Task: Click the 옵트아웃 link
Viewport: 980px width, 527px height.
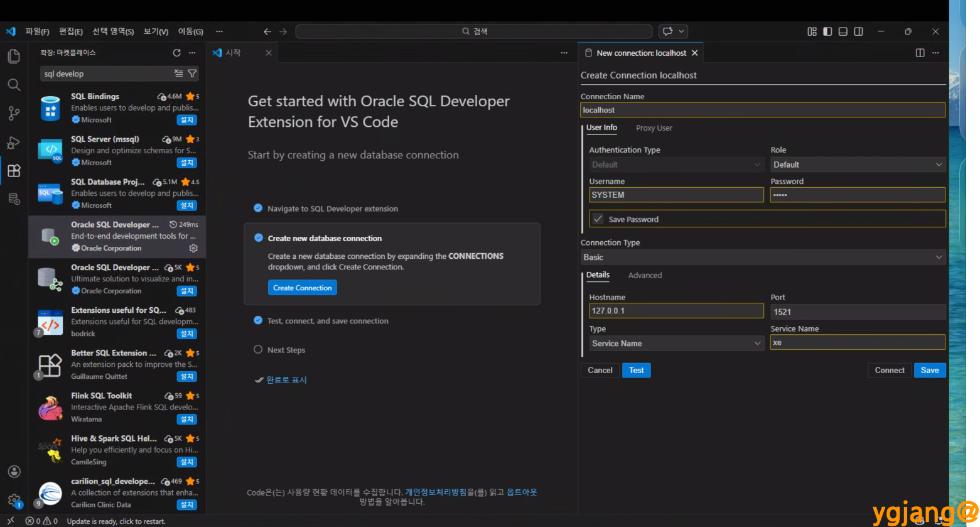Action: (x=522, y=492)
